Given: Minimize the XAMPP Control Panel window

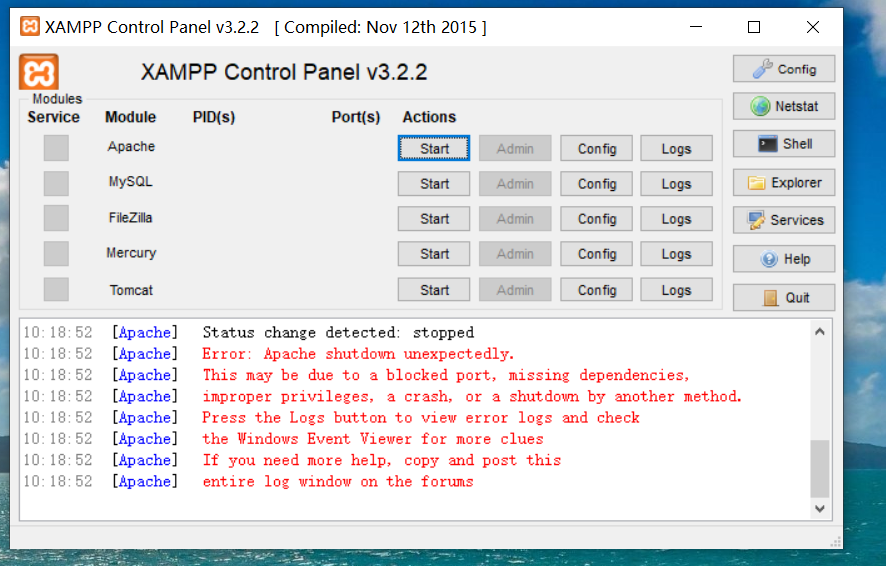Looking at the screenshot, I should click(x=696, y=27).
